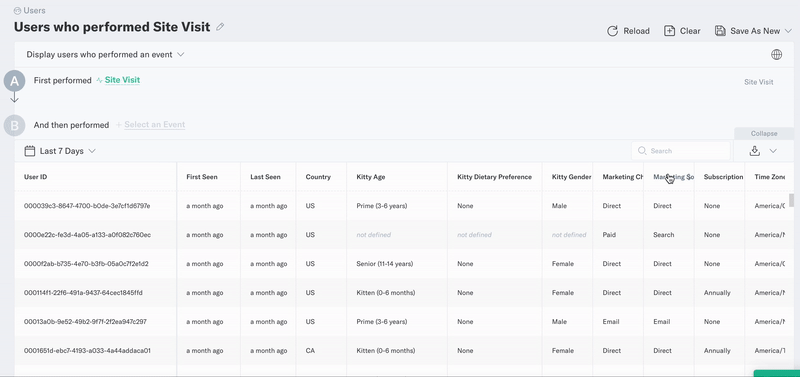Open the Save As New dropdown chevron
This screenshot has width=800, height=377.
[788, 31]
